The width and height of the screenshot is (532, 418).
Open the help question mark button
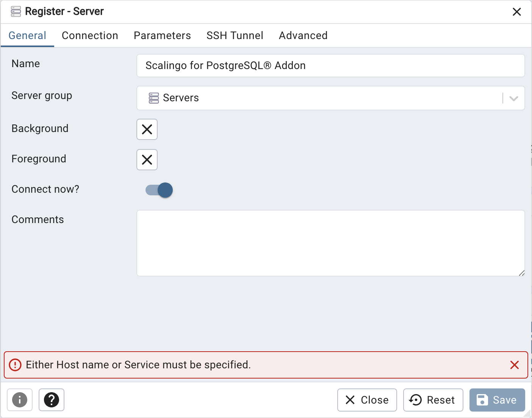[x=52, y=400]
